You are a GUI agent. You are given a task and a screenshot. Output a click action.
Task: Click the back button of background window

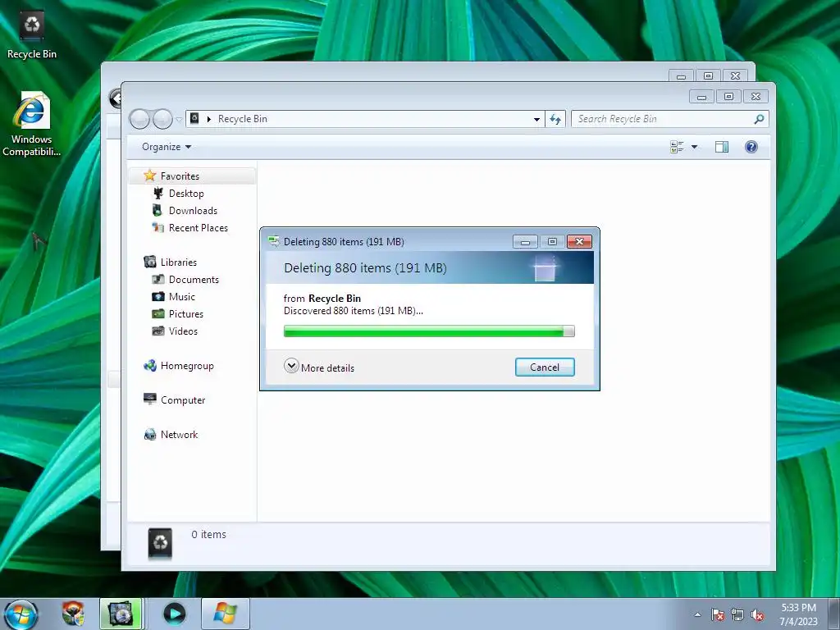(x=114, y=98)
